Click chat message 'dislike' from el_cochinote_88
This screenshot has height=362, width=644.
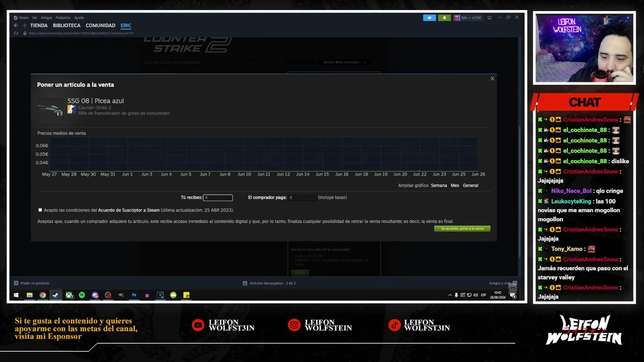point(620,161)
